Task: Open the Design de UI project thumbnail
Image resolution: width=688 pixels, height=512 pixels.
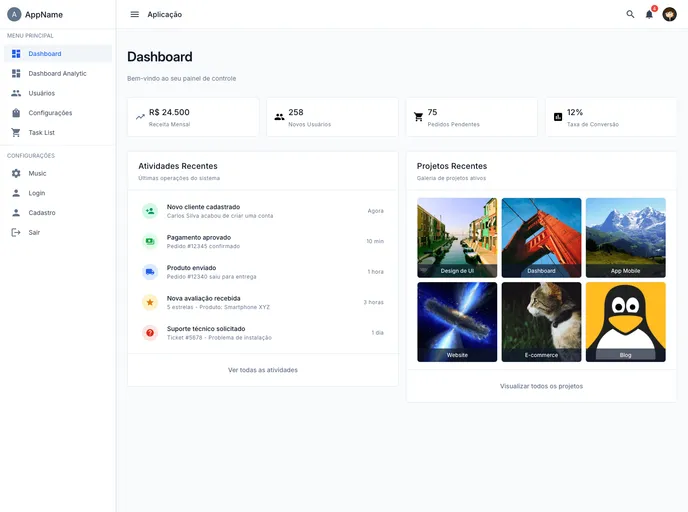Action: point(457,238)
